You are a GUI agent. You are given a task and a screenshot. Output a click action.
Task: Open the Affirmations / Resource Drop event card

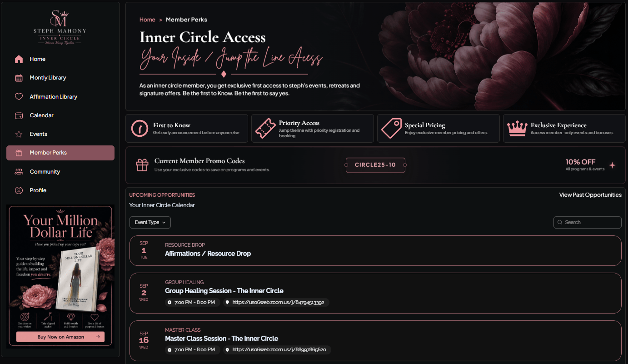[x=375, y=250]
